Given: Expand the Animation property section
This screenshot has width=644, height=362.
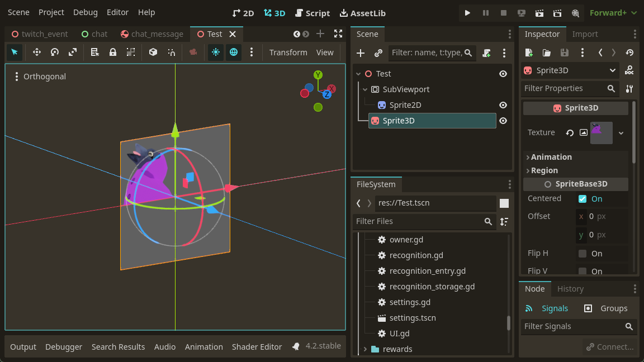Looking at the screenshot, I should (x=551, y=157).
